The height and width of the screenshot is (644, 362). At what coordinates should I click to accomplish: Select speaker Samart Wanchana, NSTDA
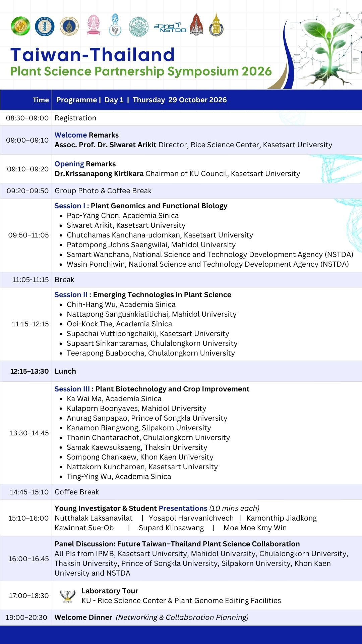[210, 255]
